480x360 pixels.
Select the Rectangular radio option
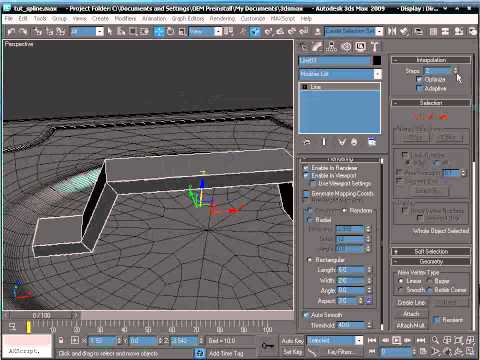coord(309,260)
